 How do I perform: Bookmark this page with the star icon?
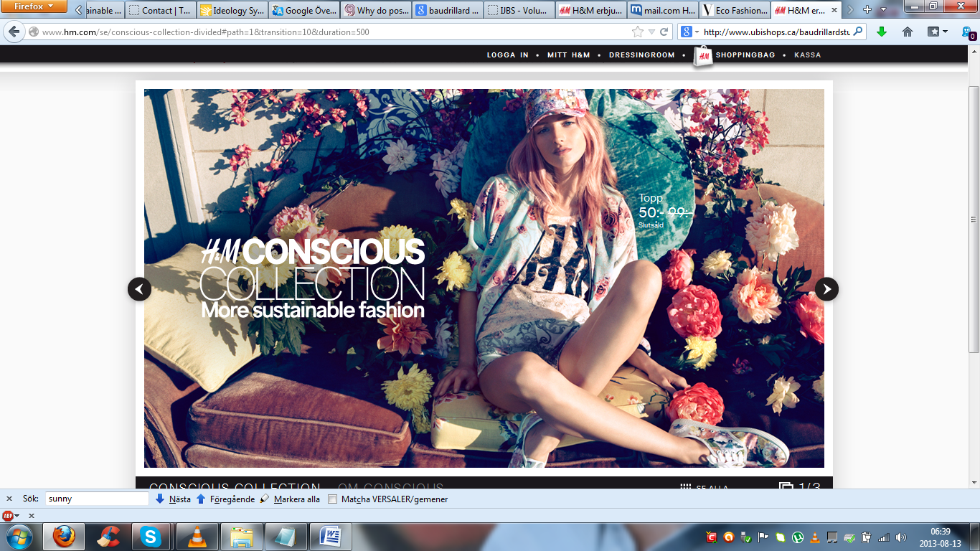click(637, 32)
